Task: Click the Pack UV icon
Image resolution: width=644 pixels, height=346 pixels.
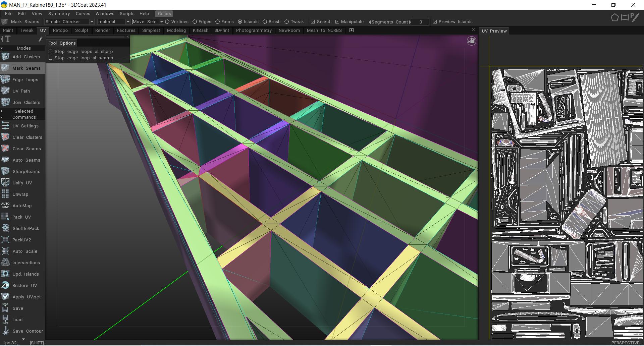Action: coord(5,217)
